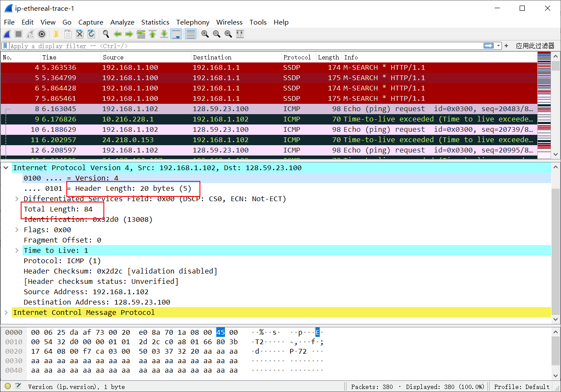
Task: Jump to first packet up arrow icon
Action: [153, 34]
